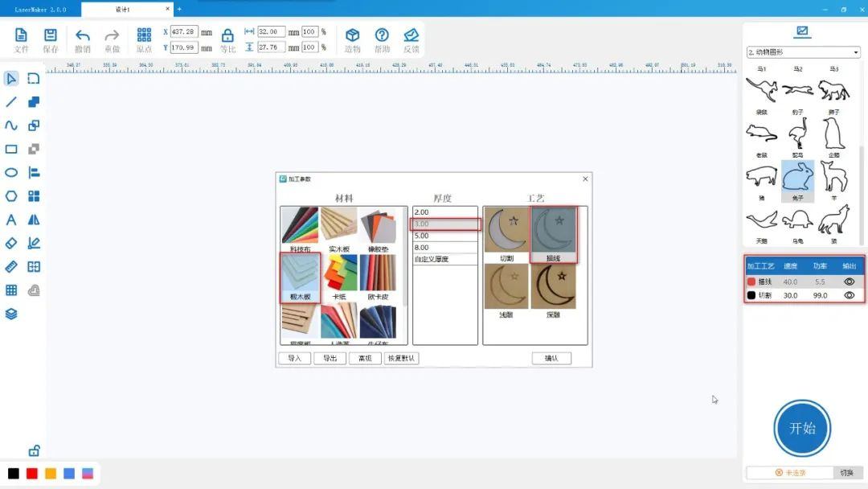868x489 pixels.
Task: Select the Line drawing tool
Action: [x=11, y=102]
